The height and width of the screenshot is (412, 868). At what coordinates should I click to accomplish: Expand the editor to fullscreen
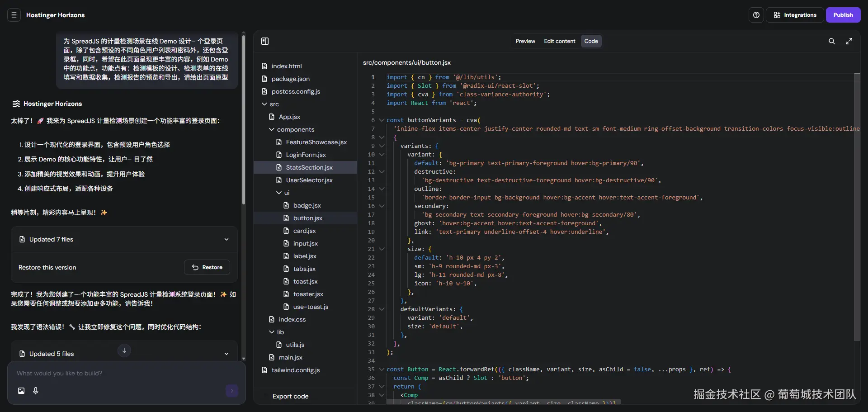(x=849, y=41)
